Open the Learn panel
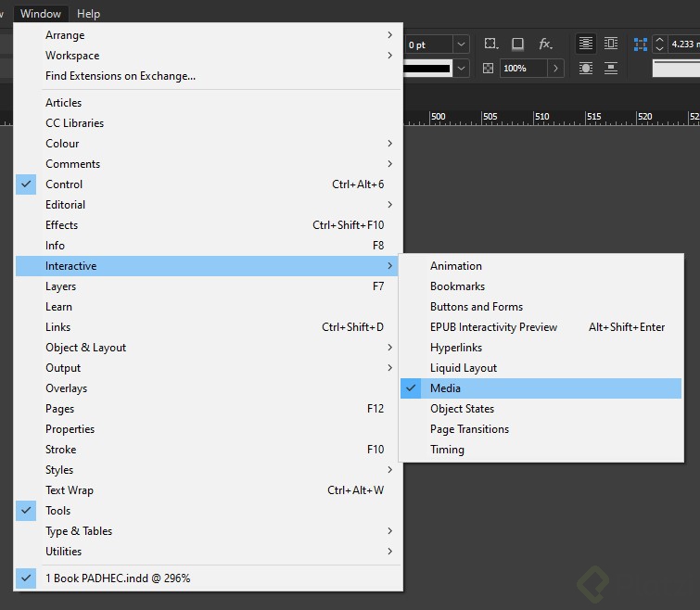 209,307
